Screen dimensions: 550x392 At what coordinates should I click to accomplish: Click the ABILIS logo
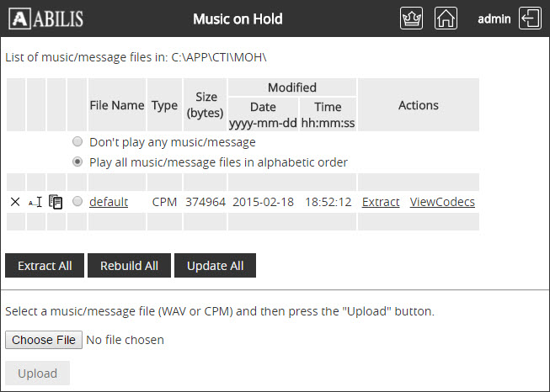click(x=49, y=19)
